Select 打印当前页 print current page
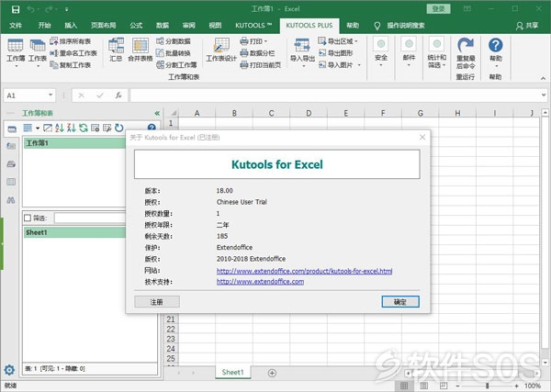Screen dimensions: 551x392 click(x=261, y=65)
